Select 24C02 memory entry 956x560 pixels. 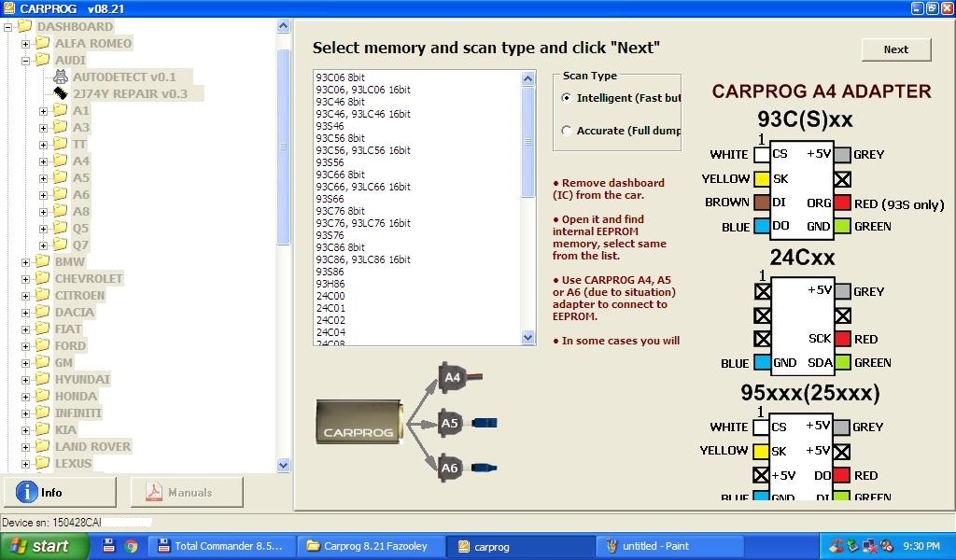coord(330,320)
